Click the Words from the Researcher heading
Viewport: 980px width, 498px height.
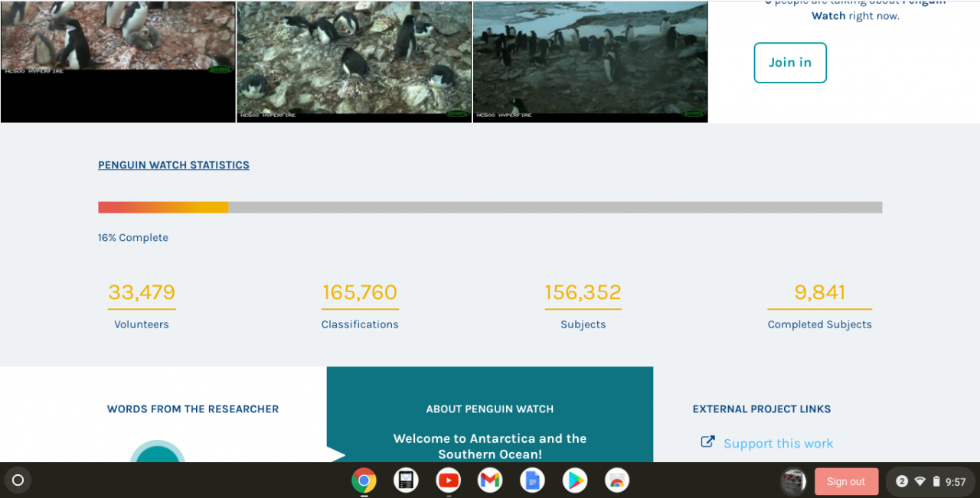pos(193,409)
